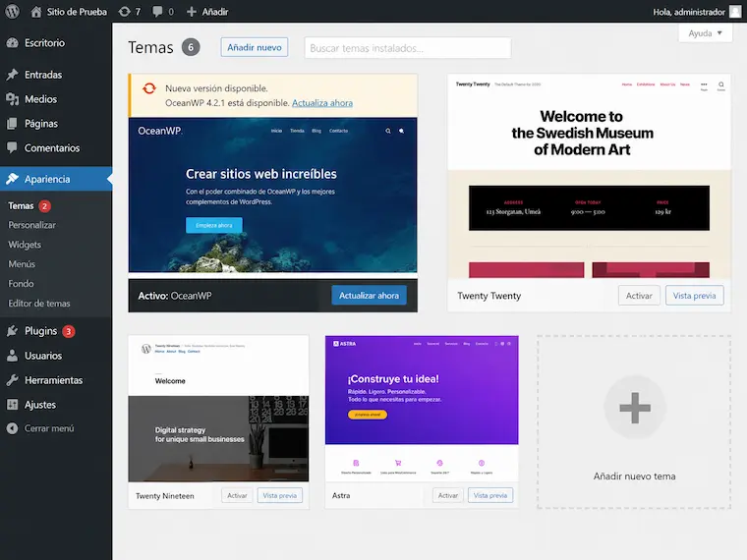Open the Twenty Nineteen theme screenshot
747x560 pixels.
click(218, 409)
